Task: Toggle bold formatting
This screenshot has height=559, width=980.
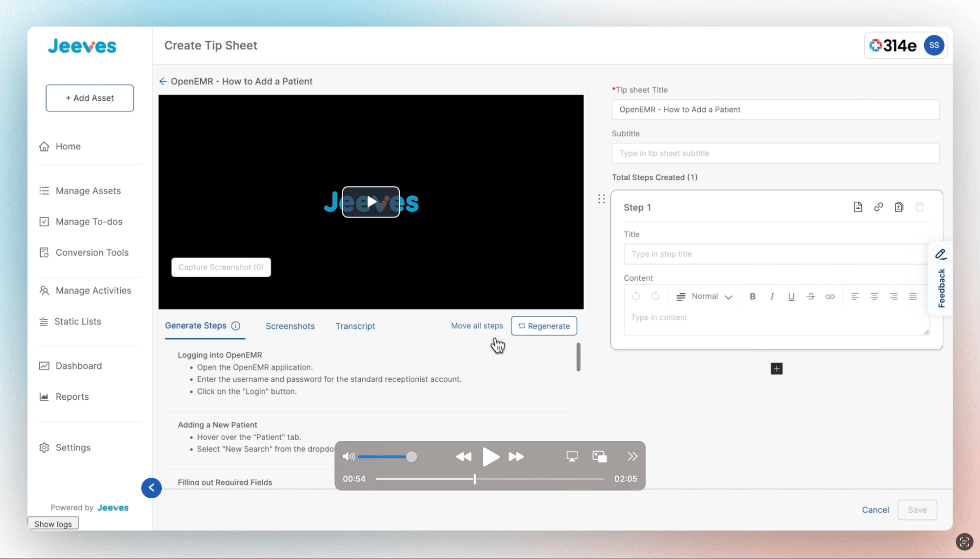Action: pos(753,296)
